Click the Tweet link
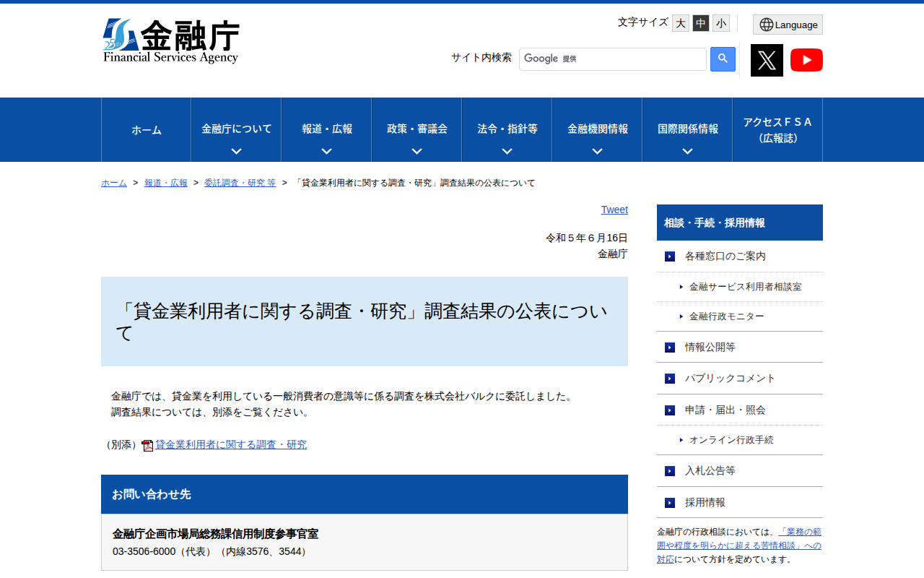 (614, 210)
